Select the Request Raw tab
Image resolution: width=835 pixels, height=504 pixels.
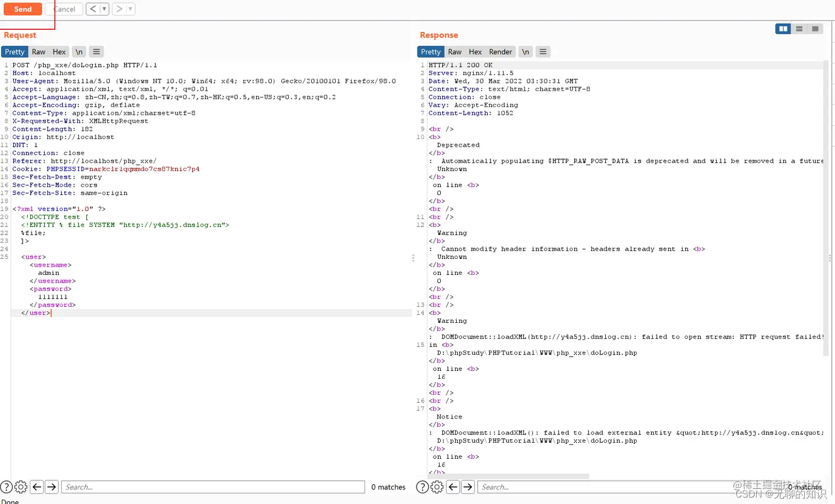[39, 52]
